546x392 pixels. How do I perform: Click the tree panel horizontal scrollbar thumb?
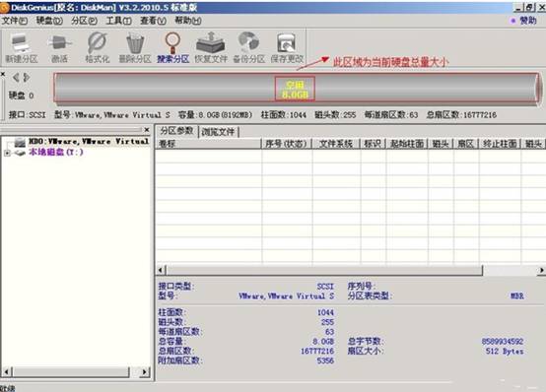pos(71,371)
